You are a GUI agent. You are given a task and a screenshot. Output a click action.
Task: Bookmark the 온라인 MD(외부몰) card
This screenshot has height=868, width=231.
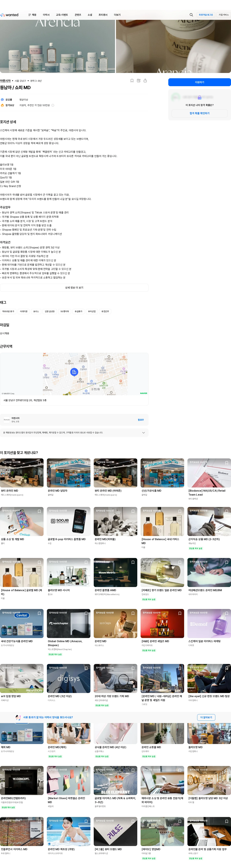pos(133,511)
